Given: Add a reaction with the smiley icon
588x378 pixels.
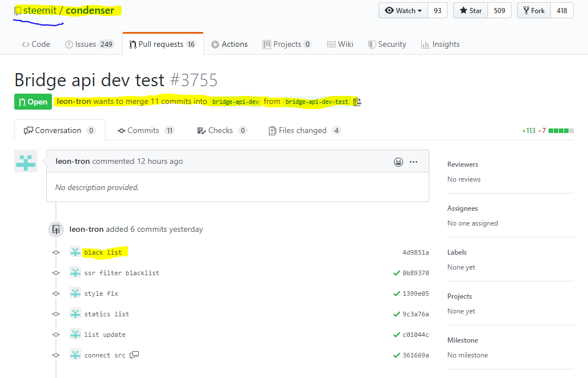Looking at the screenshot, I should click(x=398, y=162).
